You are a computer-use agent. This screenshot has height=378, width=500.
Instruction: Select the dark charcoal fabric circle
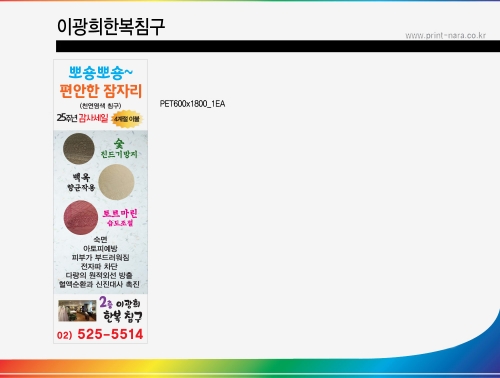pyautogui.click(x=79, y=149)
